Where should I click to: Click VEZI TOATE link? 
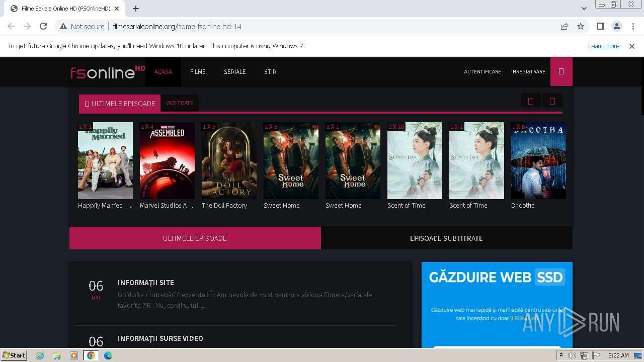(180, 103)
